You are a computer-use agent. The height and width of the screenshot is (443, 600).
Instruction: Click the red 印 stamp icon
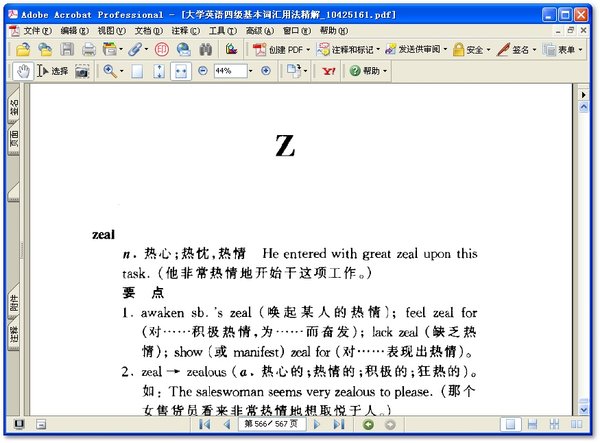(162, 49)
